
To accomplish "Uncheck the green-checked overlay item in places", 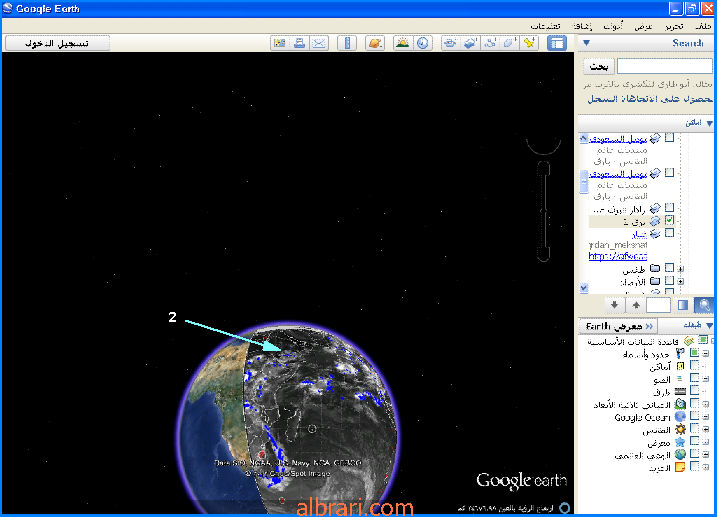I will point(669,220).
